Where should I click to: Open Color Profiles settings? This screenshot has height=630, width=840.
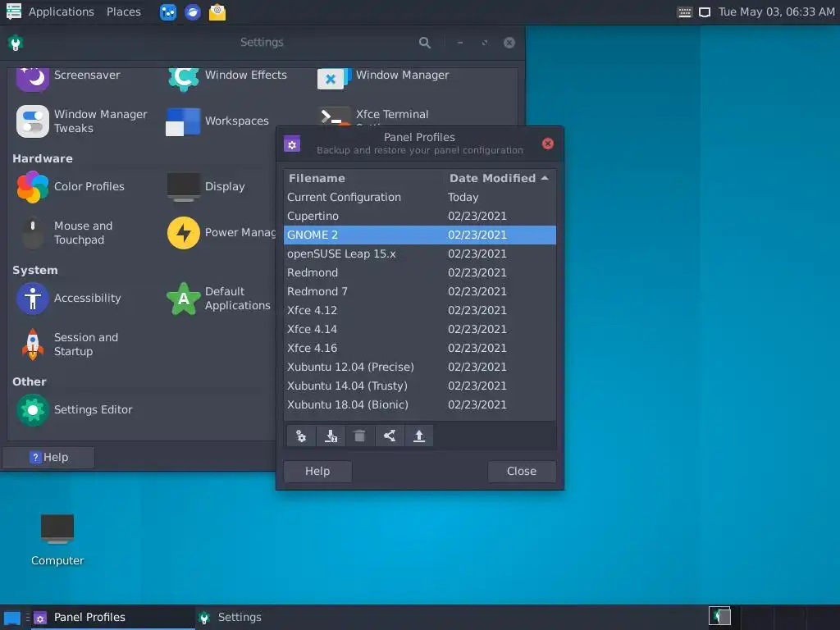coord(71,186)
